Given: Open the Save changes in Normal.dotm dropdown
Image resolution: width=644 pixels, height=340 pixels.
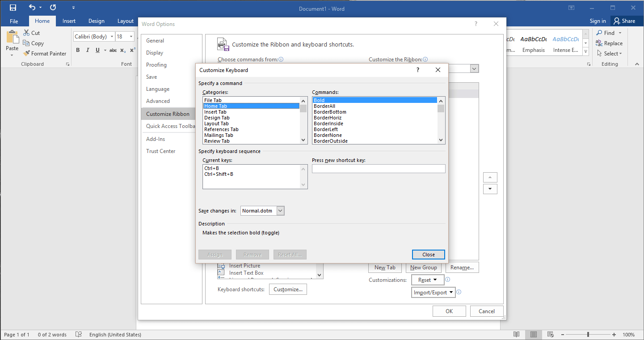Looking at the screenshot, I should pyautogui.click(x=280, y=211).
